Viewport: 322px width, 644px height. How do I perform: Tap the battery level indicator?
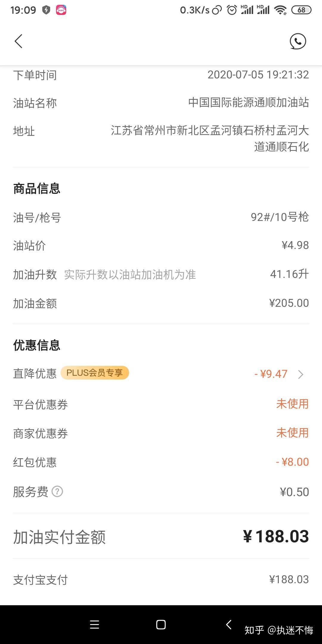coord(301,10)
